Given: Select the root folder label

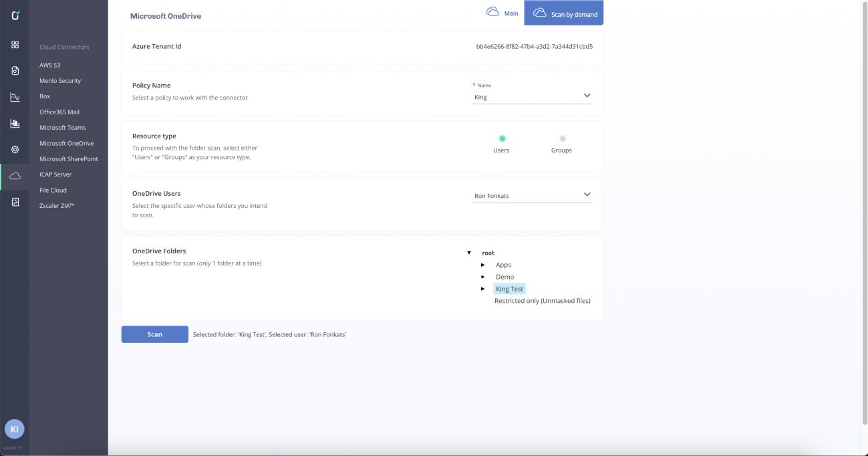Looking at the screenshot, I should pyautogui.click(x=488, y=253).
